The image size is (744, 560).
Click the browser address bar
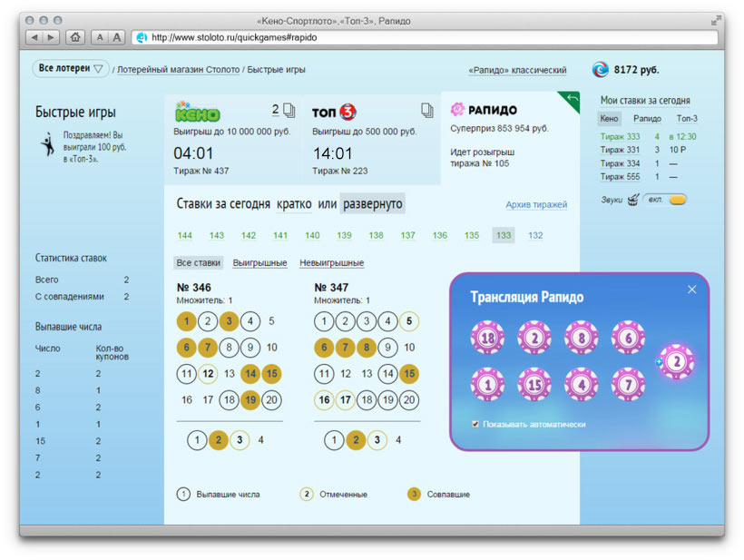pyautogui.click(x=426, y=37)
